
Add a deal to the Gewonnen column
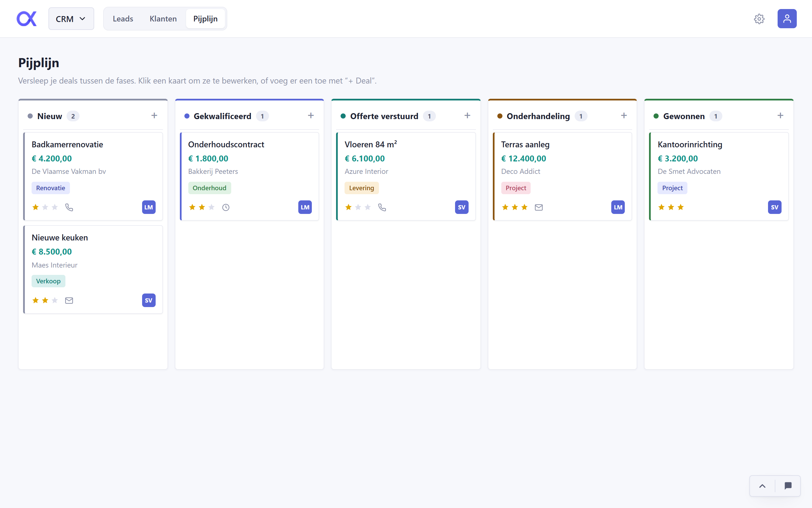[780, 116]
